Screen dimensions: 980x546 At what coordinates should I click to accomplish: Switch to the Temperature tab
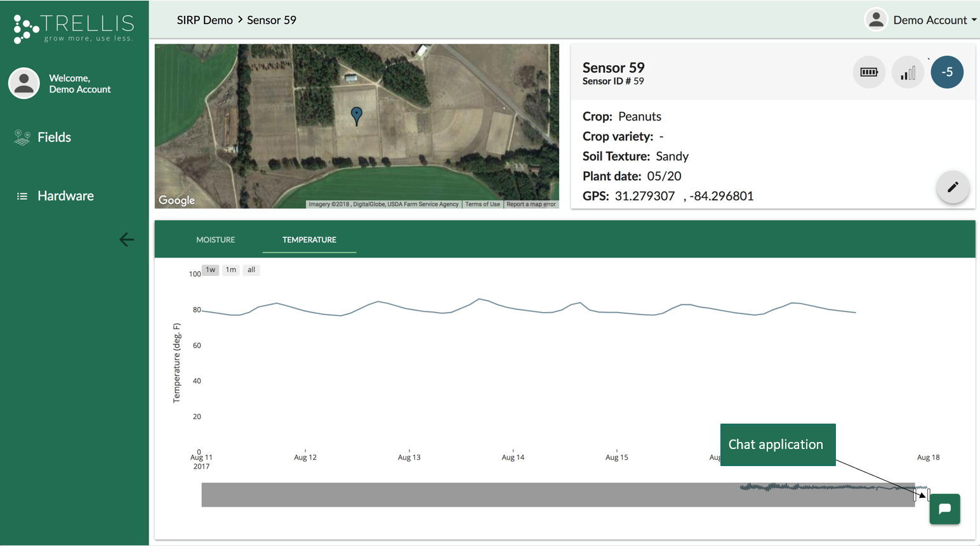tap(309, 240)
